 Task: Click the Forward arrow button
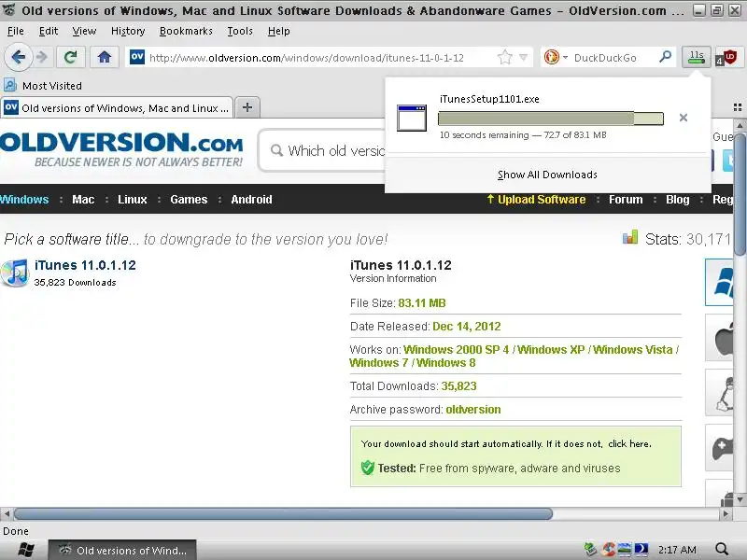[42, 58]
